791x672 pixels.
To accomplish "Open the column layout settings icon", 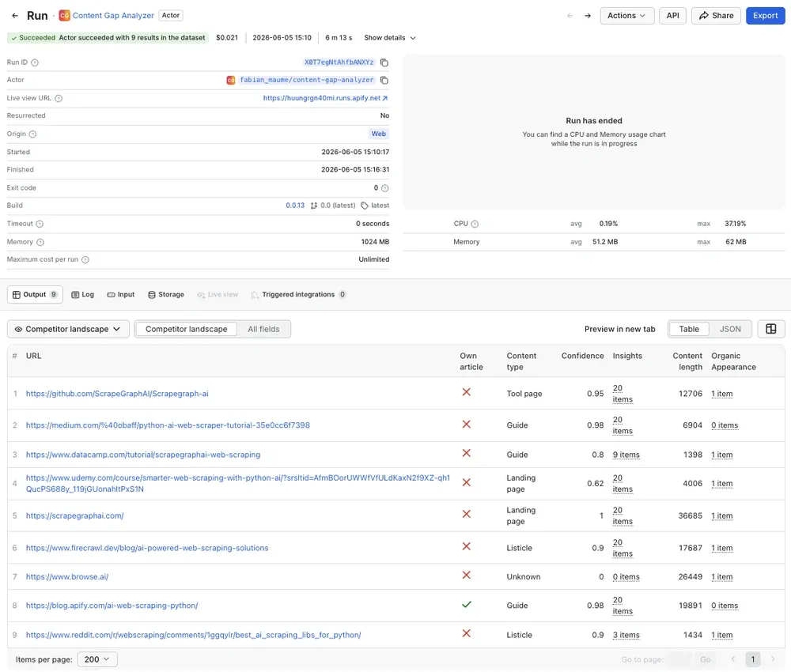I will pos(770,329).
